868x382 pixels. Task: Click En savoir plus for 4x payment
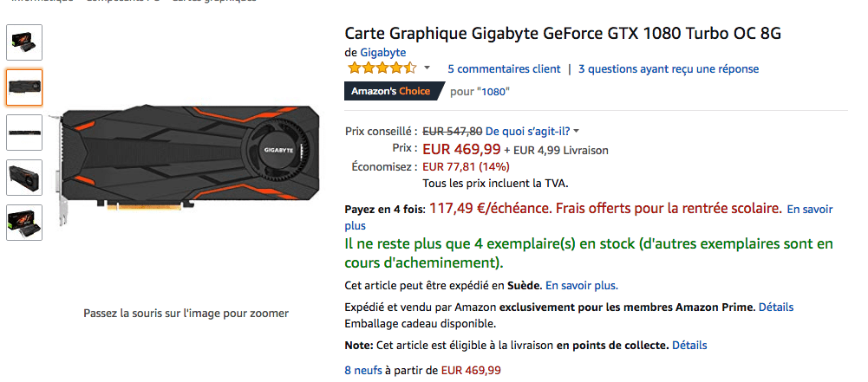point(810,210)
